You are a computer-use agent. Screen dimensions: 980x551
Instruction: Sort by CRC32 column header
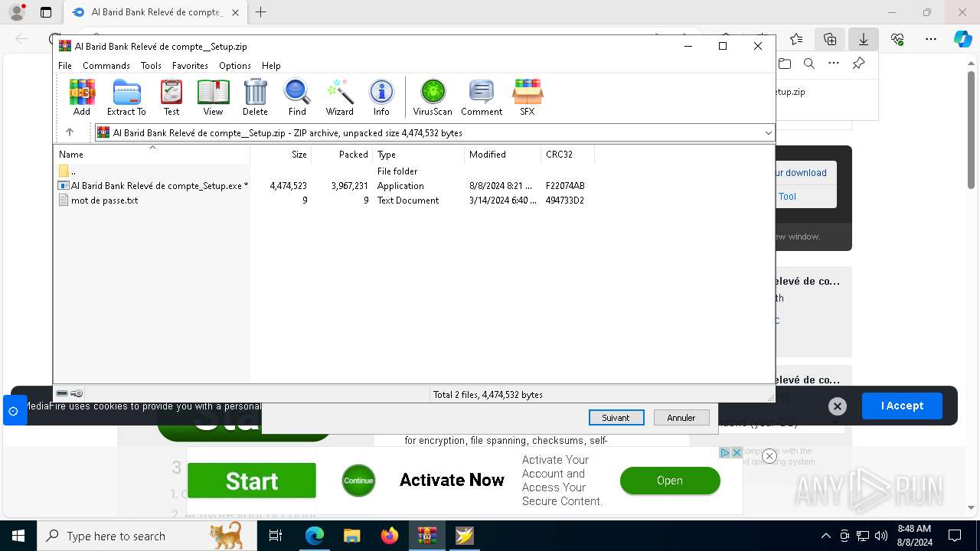coord(568,155)
